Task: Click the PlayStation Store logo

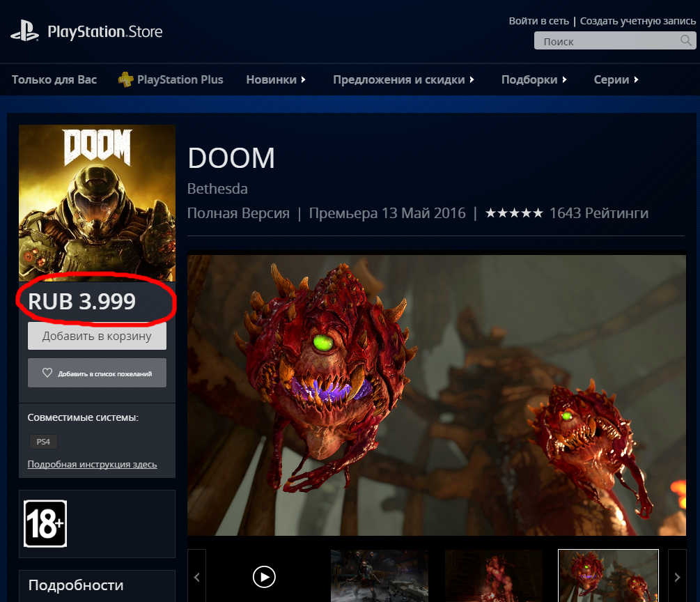Action: pos(86,32)
